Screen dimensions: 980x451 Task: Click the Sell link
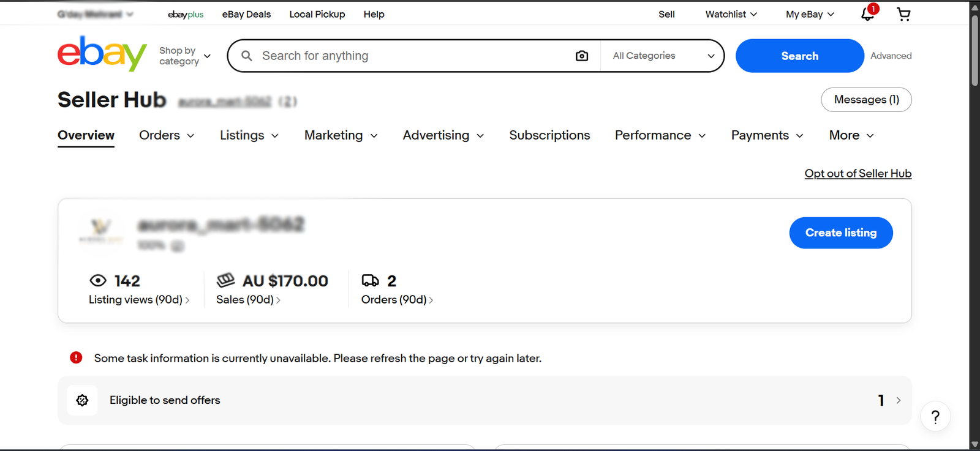pos(666,14)
